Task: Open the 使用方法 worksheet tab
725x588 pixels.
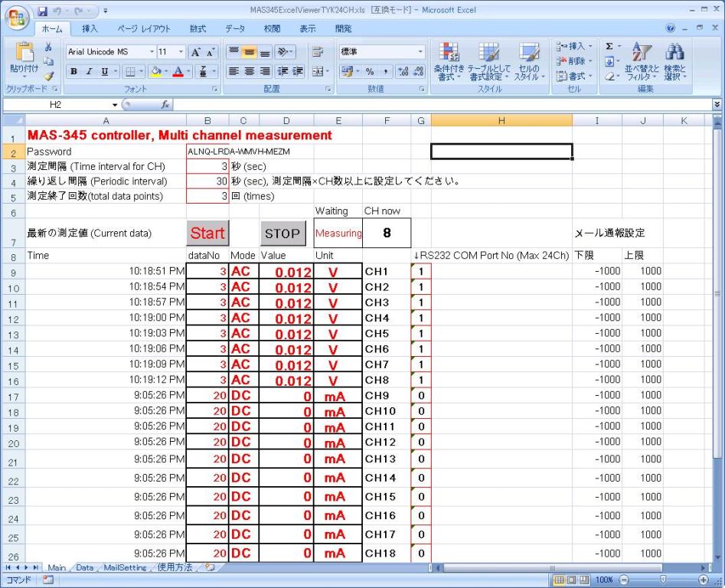Action: tap(175, 567)
